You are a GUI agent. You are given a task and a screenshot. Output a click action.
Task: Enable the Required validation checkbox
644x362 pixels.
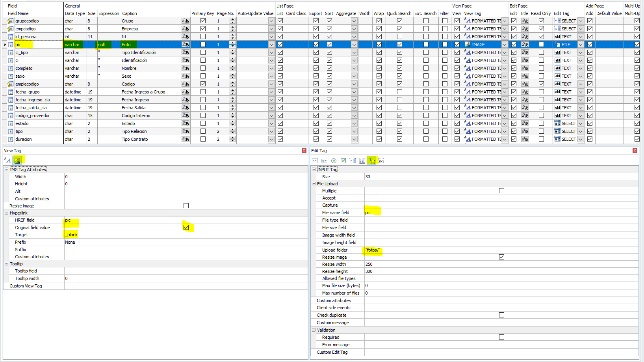(x=501, y=337)
